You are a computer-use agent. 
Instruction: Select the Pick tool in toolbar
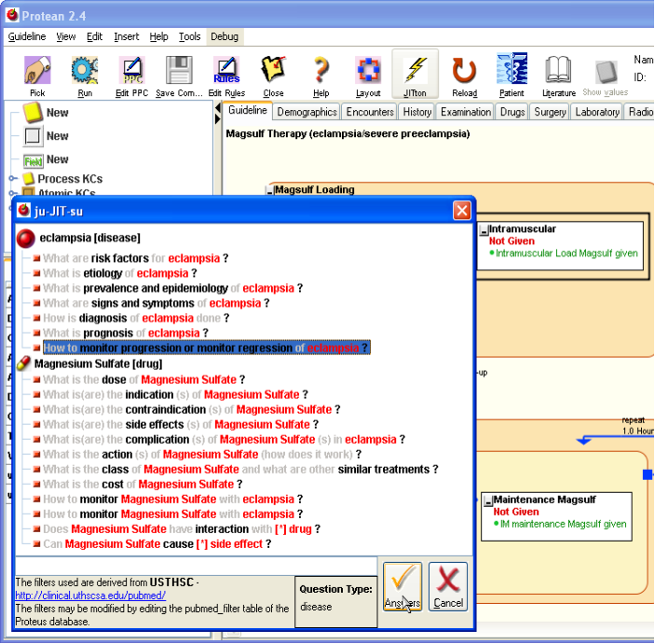[37, 73]
